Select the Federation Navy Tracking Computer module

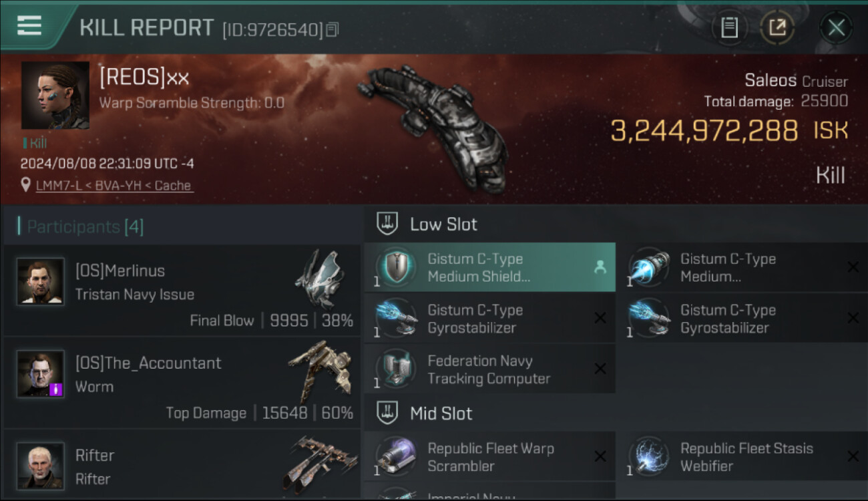(489, 369)
